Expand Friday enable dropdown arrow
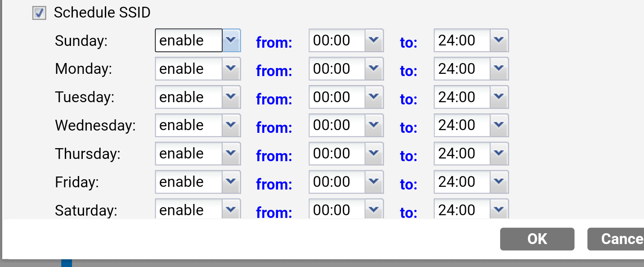Screen dimensions: 644x267 (x=231, y=182)
